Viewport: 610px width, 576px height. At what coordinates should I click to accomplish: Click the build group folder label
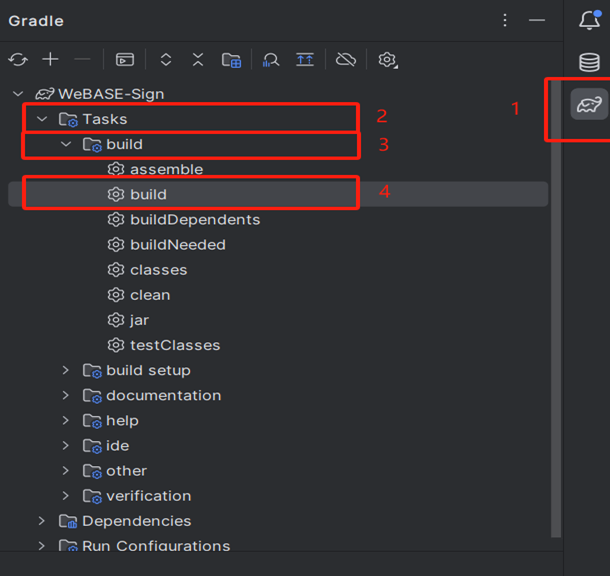point(124,144)
